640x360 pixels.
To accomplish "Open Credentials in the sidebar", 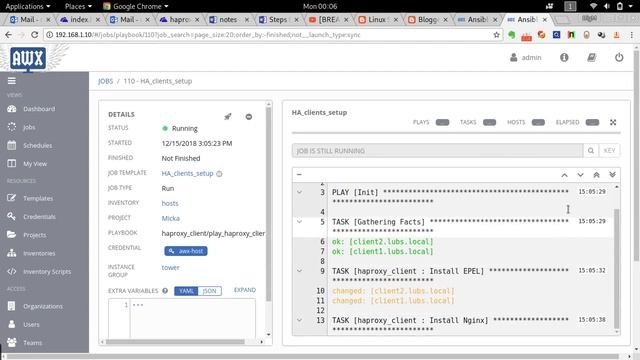I will click(39, 217).
